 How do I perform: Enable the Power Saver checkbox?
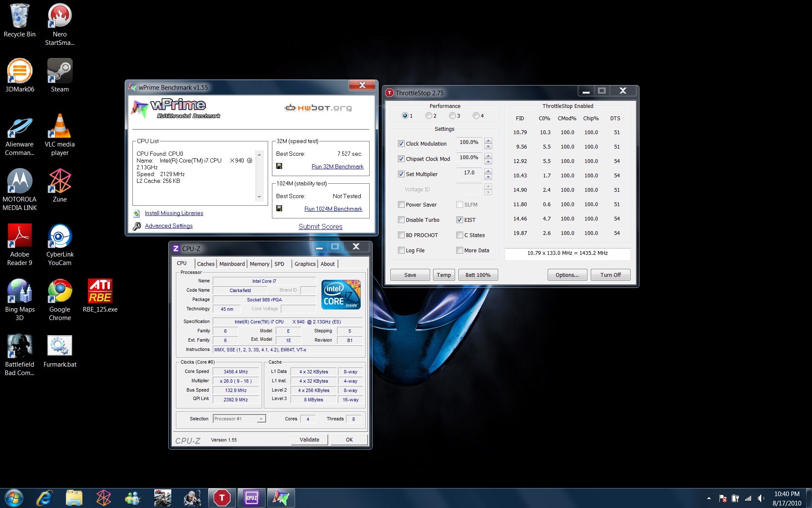(x=401, y=204)
